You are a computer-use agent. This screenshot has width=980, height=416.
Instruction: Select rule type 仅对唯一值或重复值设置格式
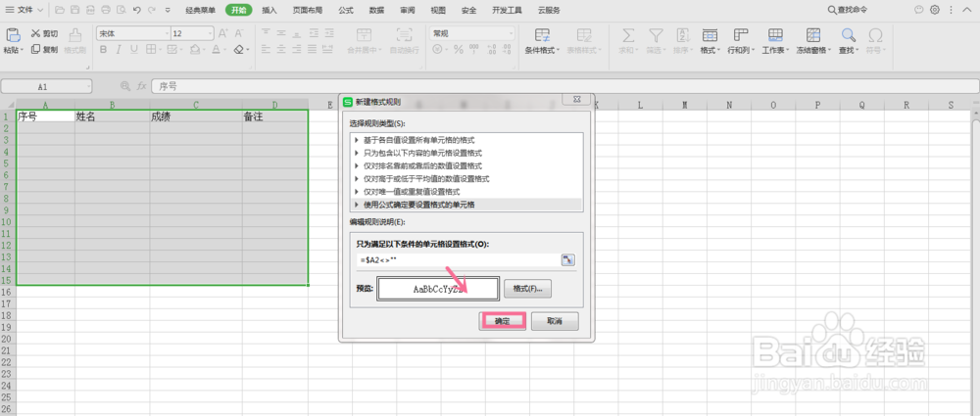pyautogui.click(x=412, y=191)
